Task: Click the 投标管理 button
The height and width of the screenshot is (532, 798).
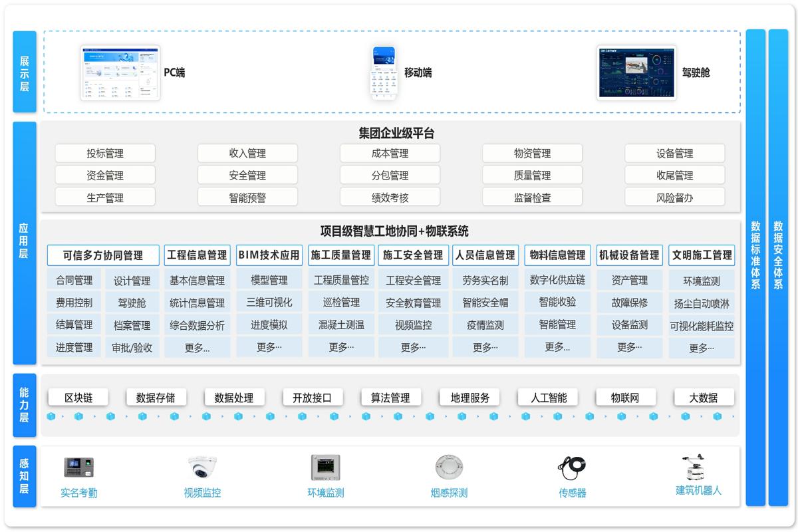Action: click(105, 154)
